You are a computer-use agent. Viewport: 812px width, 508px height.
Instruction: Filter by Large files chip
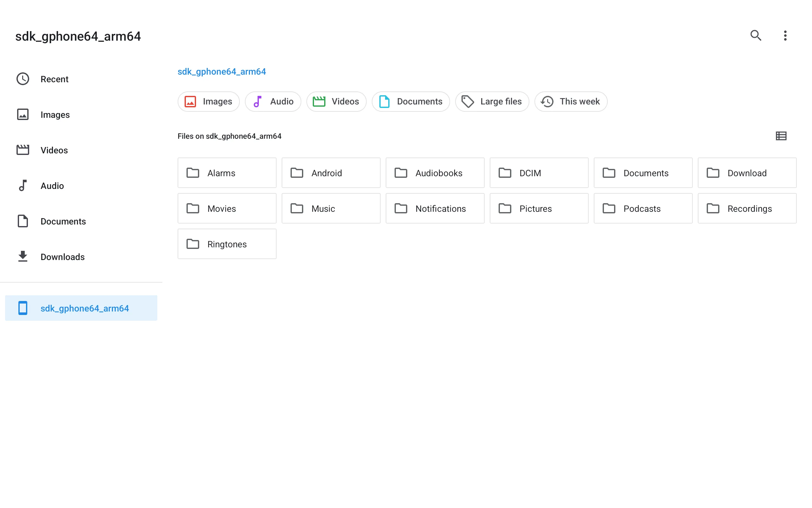pos(492,102)
